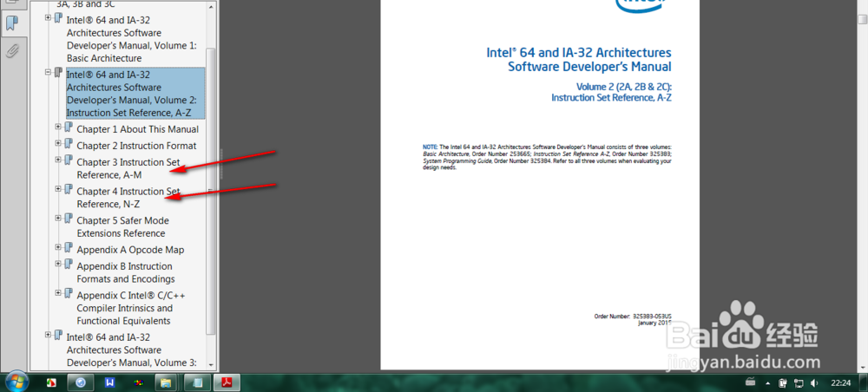Image resolution: width=868 pixels, height=392 pixels.
Task: Click Show desktop button at taskbar end
Action: coord(865,382)
